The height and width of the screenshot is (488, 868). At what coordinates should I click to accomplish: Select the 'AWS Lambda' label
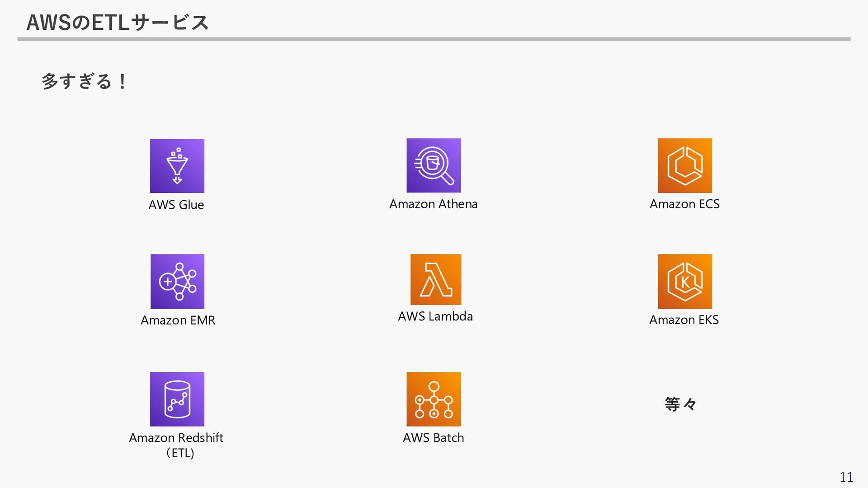click(x=435, y=316)
